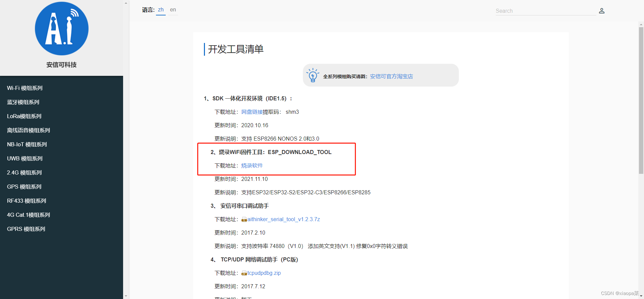This screenshot has height=299, width=644.
Task: Open GPS 模组系列 menu
Action: 24,187
